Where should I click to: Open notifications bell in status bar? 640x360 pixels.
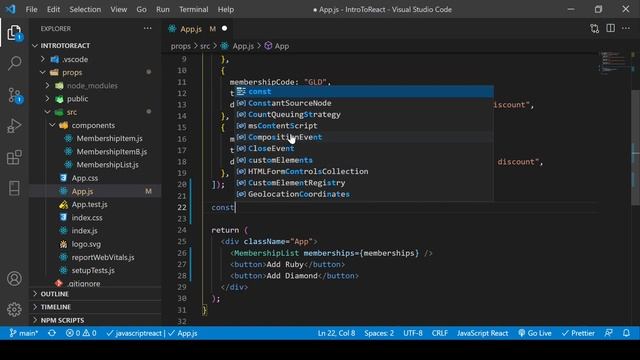626,333
